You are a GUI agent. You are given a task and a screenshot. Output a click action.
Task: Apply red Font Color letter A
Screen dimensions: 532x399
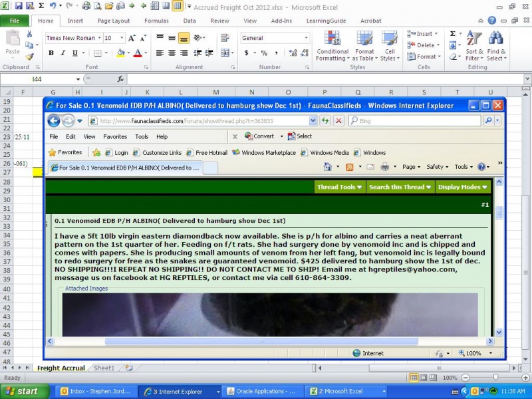[138, 53]
